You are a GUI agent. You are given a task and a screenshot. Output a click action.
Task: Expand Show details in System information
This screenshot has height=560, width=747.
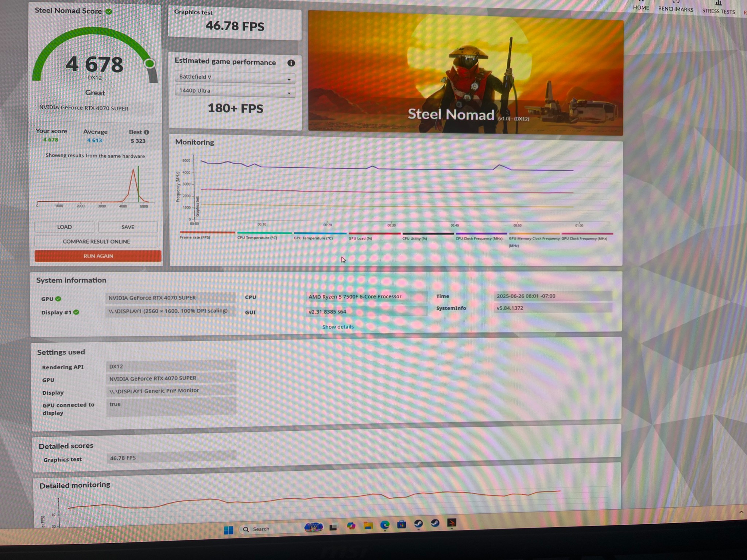click(338, 327)
